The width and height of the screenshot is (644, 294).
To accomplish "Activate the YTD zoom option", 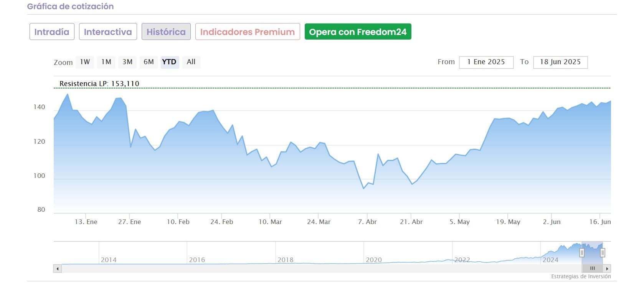I will pyautogui.click(x=169, y=62).
